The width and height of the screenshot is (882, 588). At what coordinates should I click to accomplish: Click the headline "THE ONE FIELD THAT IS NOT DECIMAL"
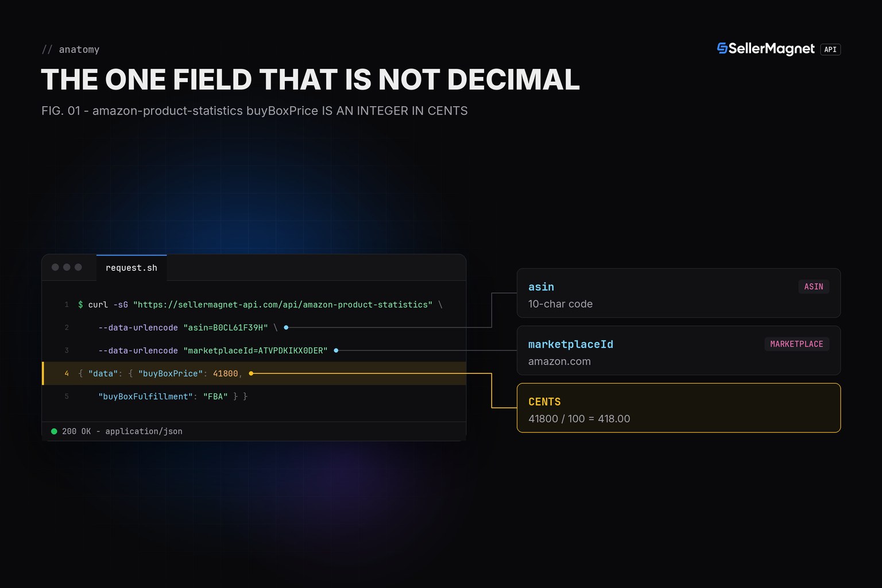[x=310, y=79]
